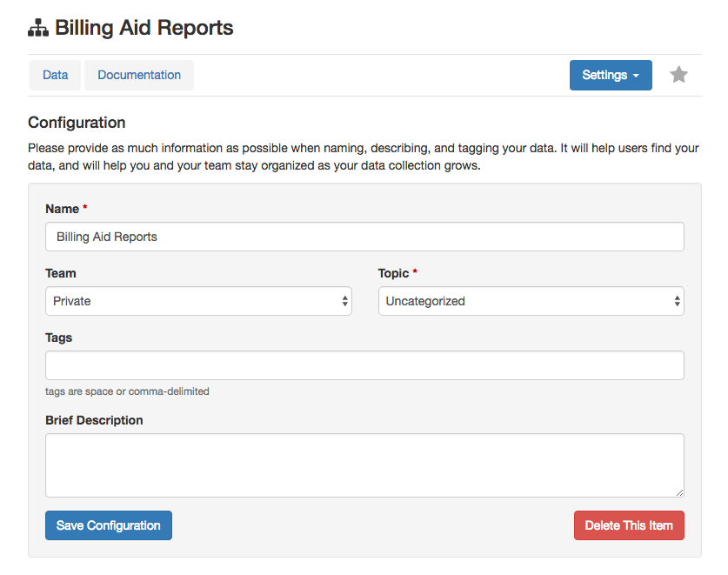Click the Delete This Item button

click(x=629, y=525)
